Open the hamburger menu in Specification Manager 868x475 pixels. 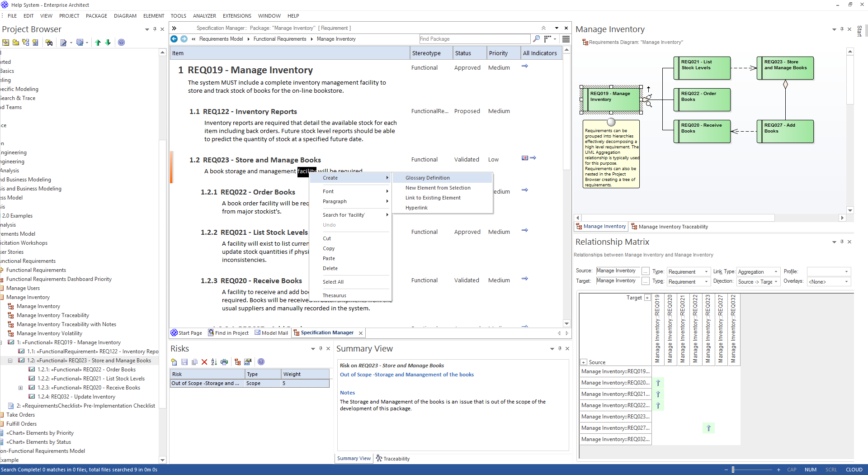(566, 39)
